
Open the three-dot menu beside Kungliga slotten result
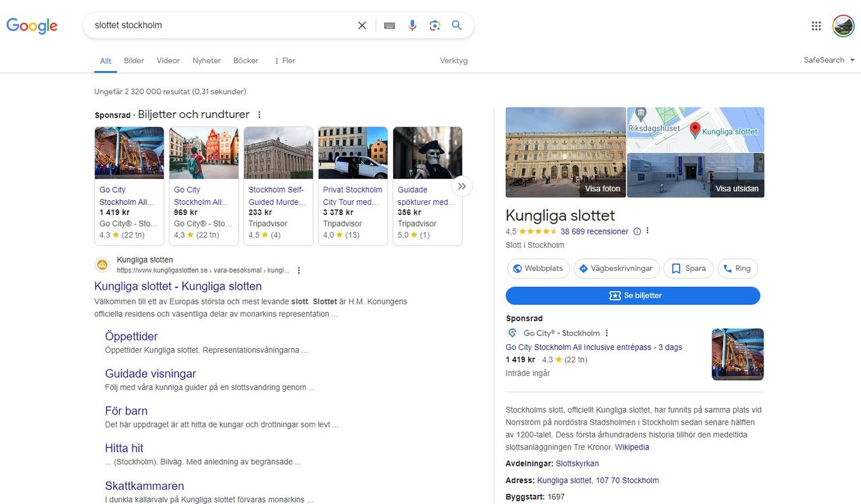point(299,269)
